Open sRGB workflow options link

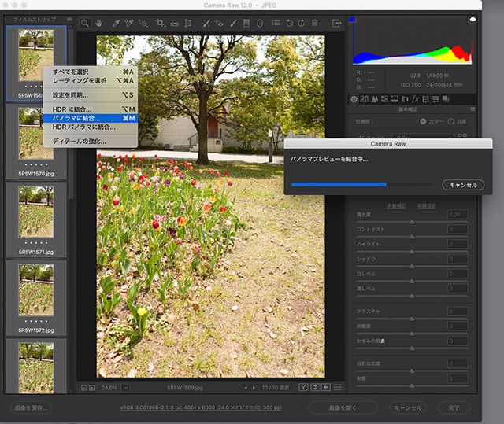coord(201,408)
